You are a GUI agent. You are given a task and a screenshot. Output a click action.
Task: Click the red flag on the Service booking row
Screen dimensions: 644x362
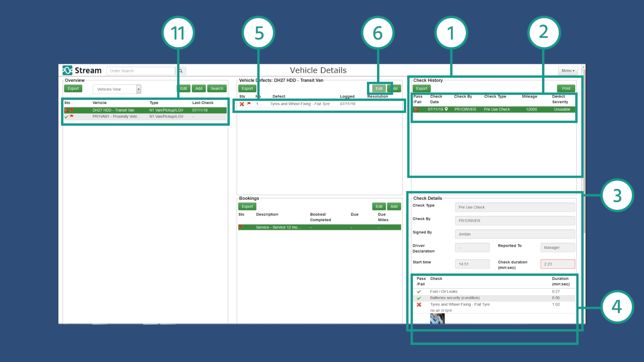tap(241, 227)
